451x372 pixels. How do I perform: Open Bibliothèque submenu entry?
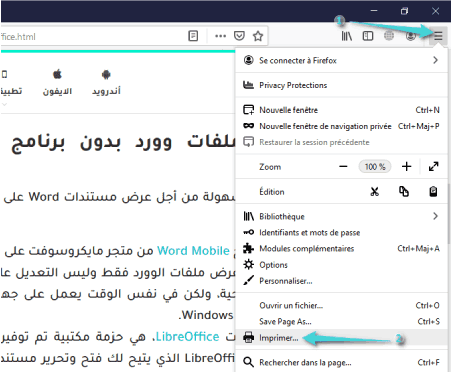click(x=341, y=216)
